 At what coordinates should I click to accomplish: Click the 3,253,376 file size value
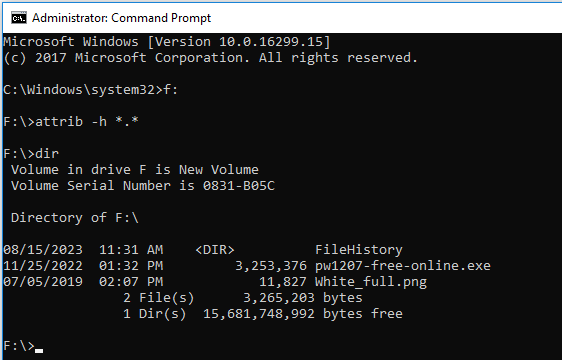[x=271, y=266]
